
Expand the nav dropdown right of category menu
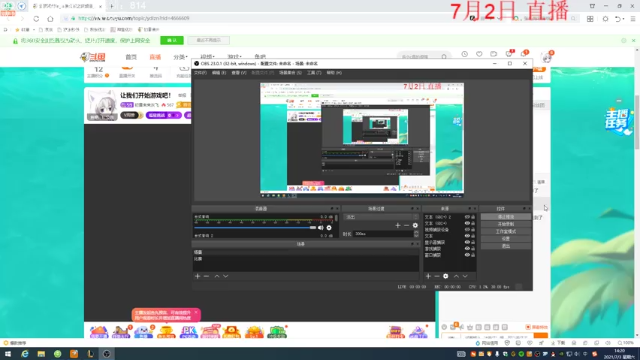(207, 57)
